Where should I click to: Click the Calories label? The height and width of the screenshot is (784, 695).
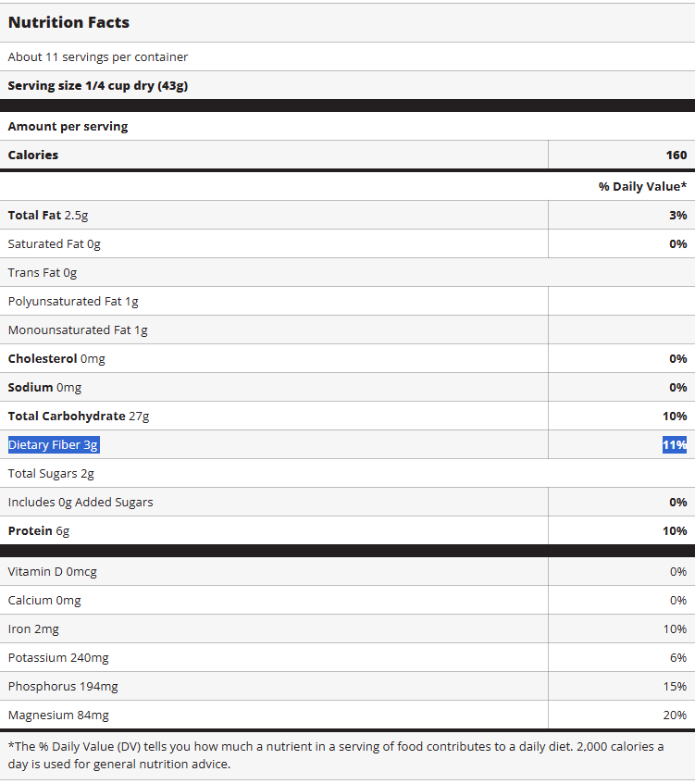pyautogui.click(x=33, y=155)
